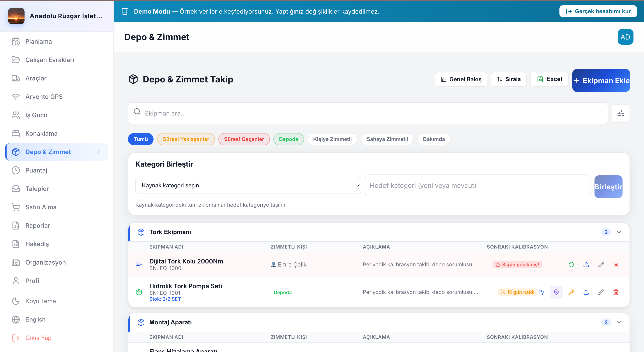Screen dimensions: 644x352
Task: Open Hakediş page
Action: 57,244
